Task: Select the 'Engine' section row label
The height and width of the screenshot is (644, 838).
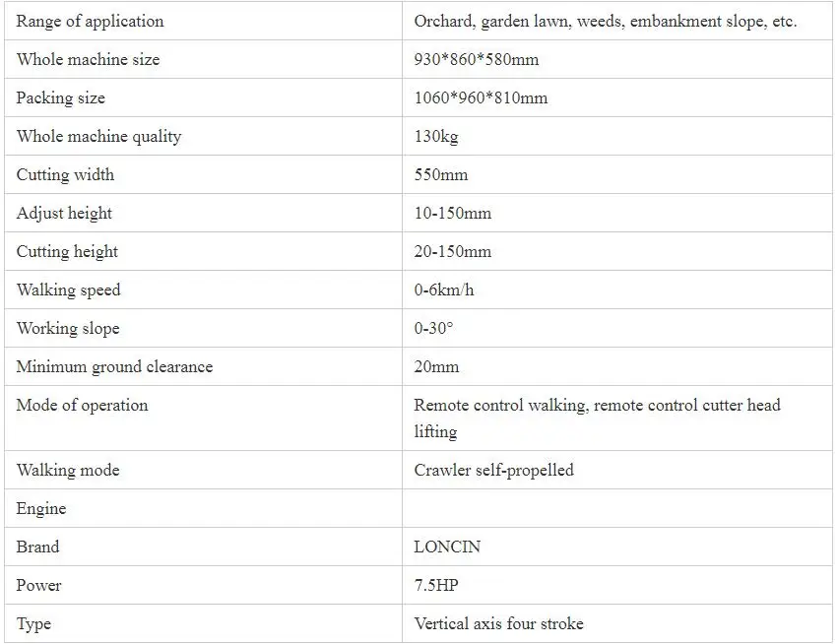Action: [x=41, y=508]
